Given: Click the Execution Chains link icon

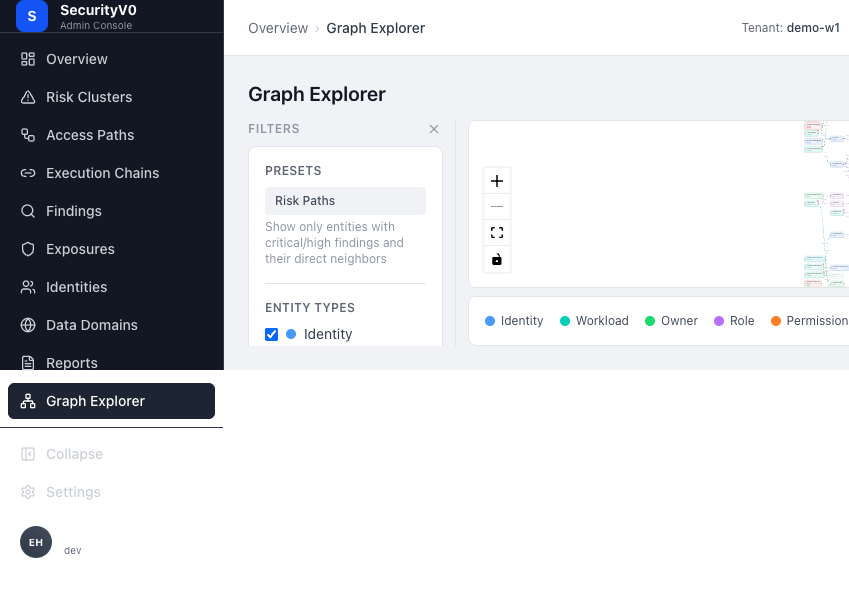Looking at the screenshot, I should [x=28, y=173].
